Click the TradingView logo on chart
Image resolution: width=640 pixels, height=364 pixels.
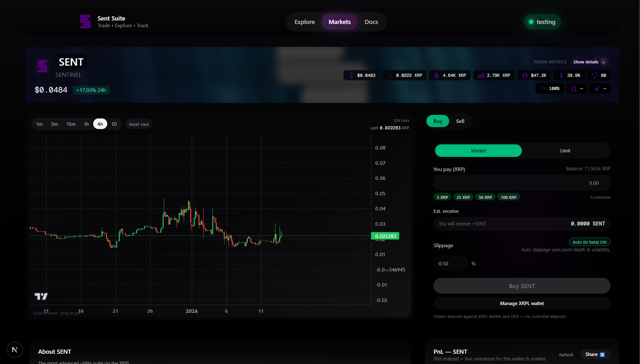point(41,296)
